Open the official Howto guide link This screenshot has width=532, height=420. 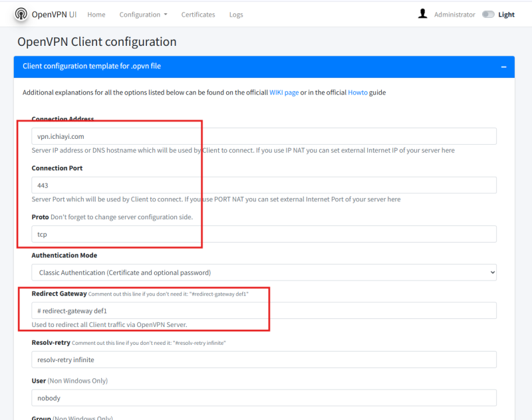(x=358, y=92)
